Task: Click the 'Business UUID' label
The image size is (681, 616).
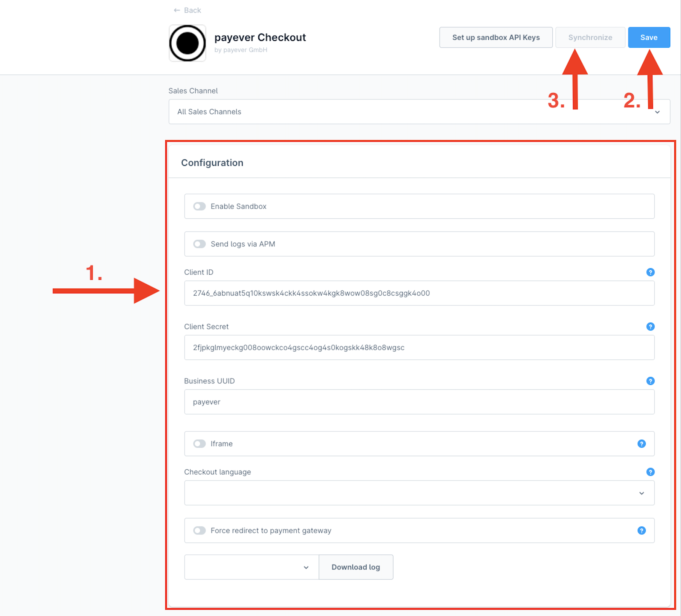Action: (209, 381)
